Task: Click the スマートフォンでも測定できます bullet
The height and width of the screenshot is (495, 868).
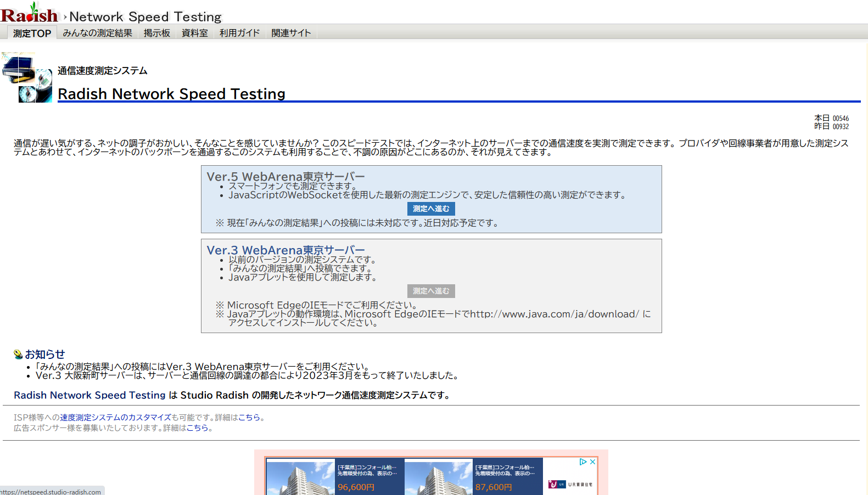Action: pyautogui.click(x=293, y=186)
